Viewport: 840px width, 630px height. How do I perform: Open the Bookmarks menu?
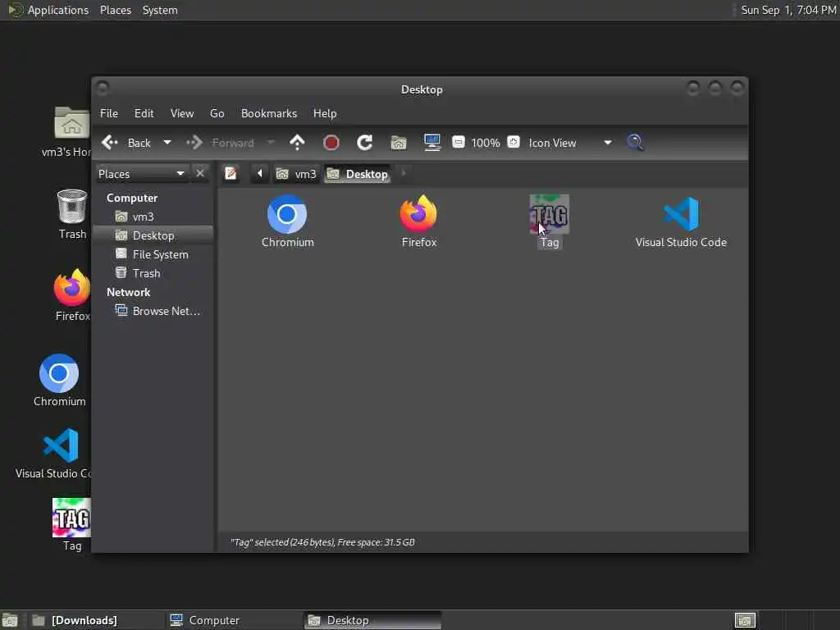269,113
